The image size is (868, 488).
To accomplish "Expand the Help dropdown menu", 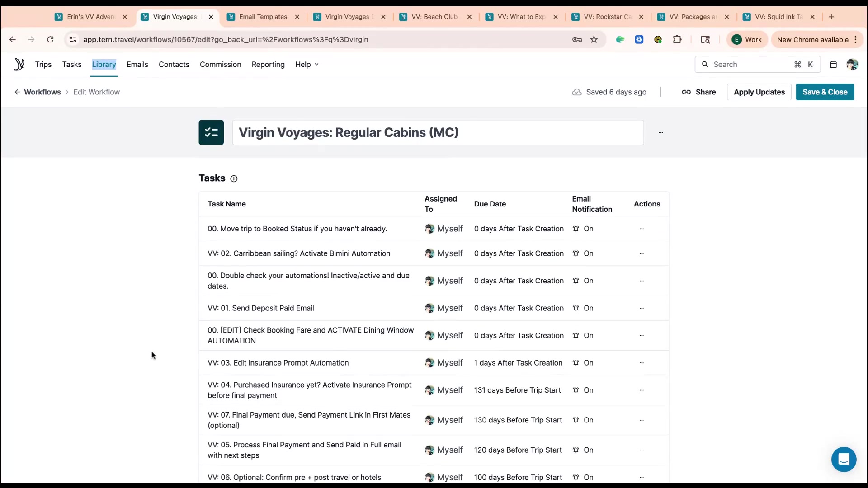I will [x=307, y=65].
